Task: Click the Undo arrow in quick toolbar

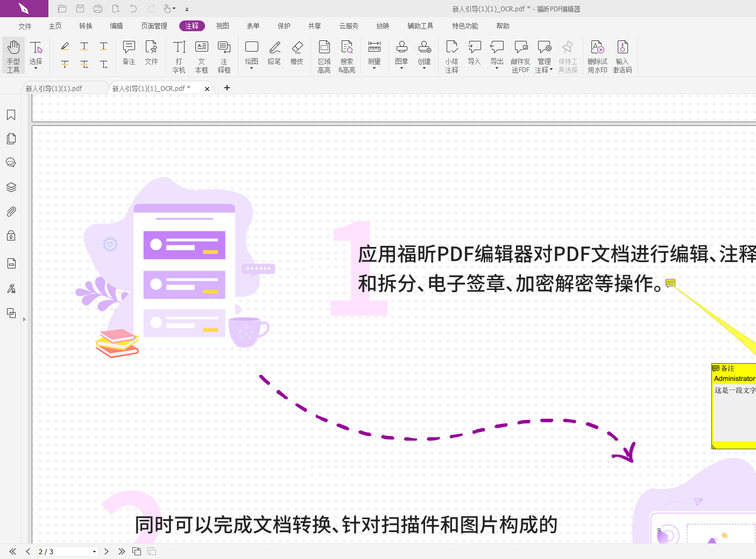Action: (x=133, y=9)
